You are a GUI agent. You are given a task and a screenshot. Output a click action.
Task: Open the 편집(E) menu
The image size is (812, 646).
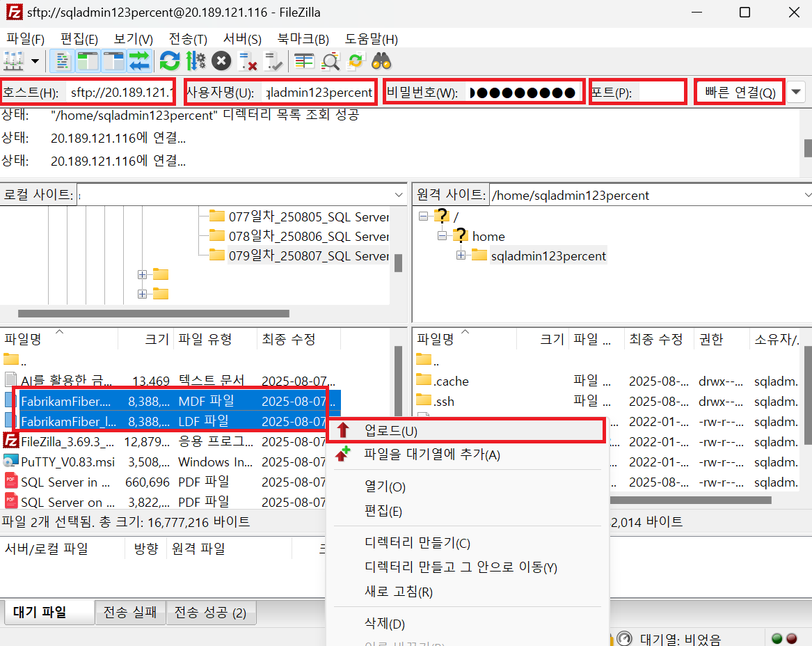click(x=79, y=39)
